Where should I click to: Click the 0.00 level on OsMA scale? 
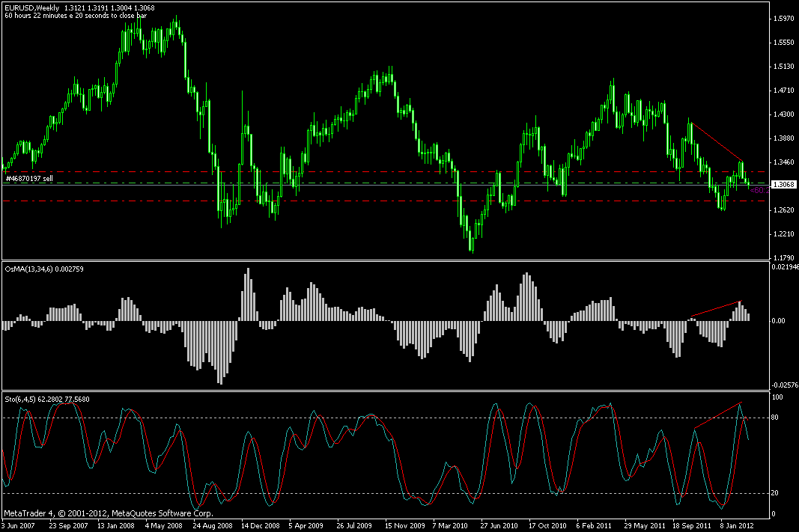(779, 321)
